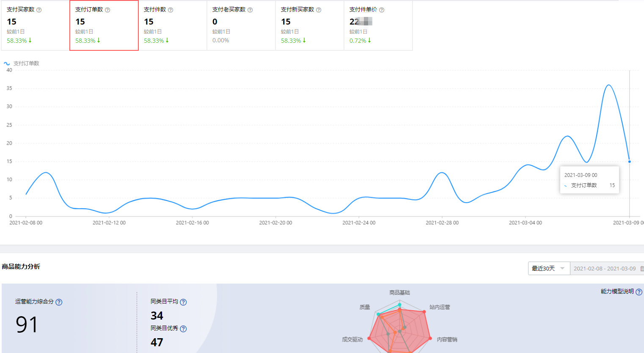Click the 运营能力综合分 score 91

coord(27,325)
